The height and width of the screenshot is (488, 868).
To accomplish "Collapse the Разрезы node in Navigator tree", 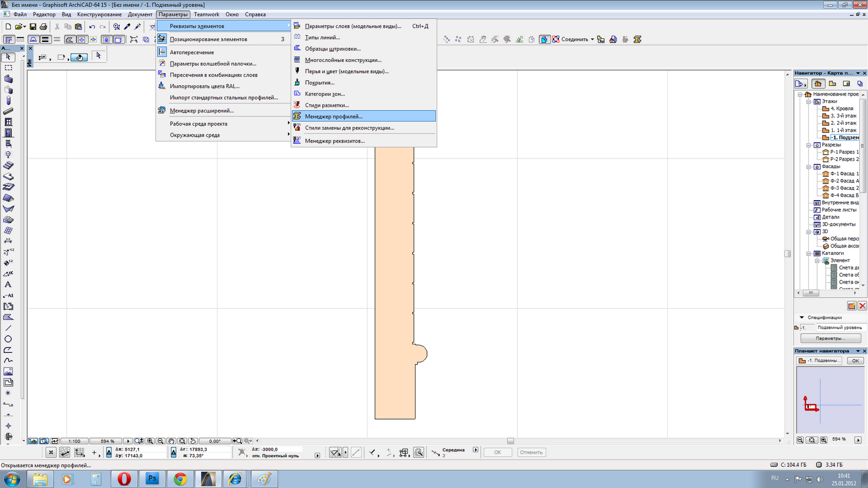I will coord(808,145).
